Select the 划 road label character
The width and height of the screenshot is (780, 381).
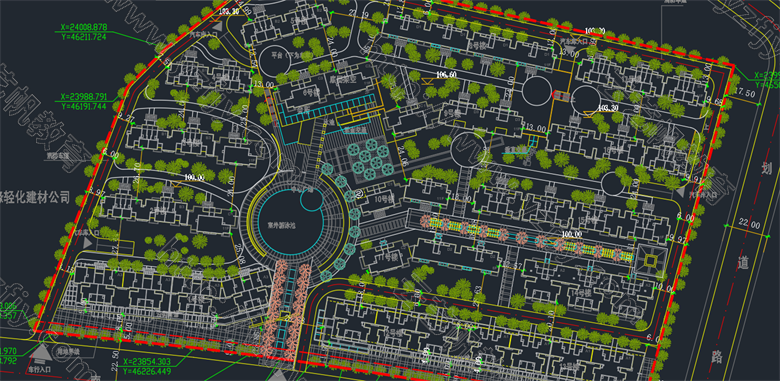(768, 169)
